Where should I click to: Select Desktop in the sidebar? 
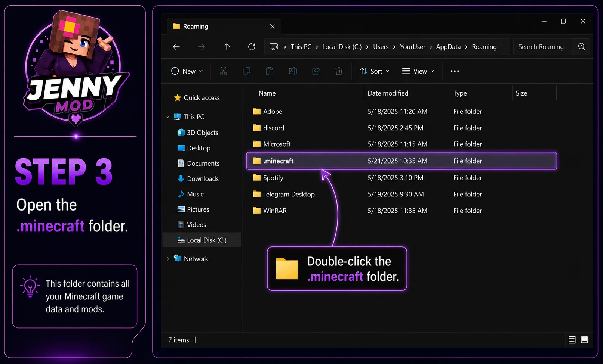(x=194, y=148)
